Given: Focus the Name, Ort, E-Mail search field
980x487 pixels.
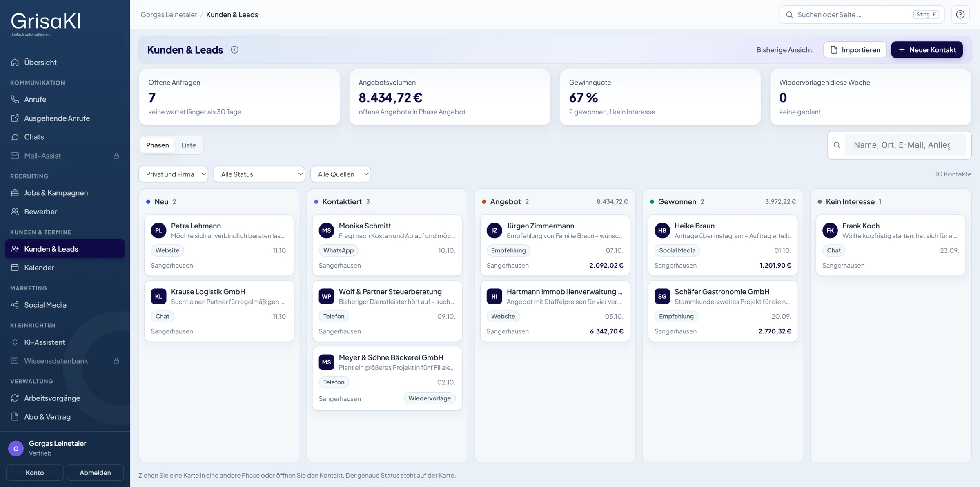Looking at the screenshot, I should (x=905, y=145).
